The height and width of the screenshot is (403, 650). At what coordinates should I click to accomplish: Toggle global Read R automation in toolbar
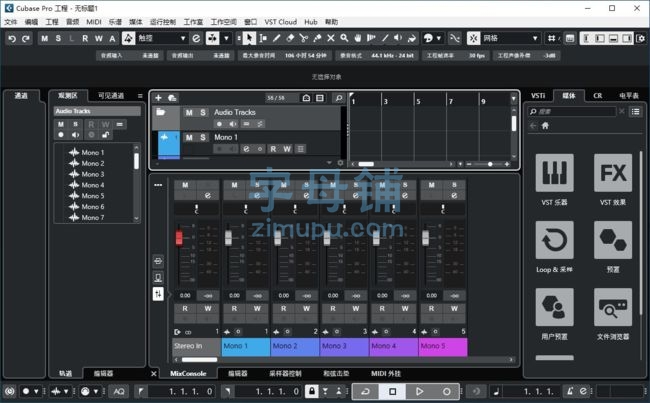click(85, 39)
